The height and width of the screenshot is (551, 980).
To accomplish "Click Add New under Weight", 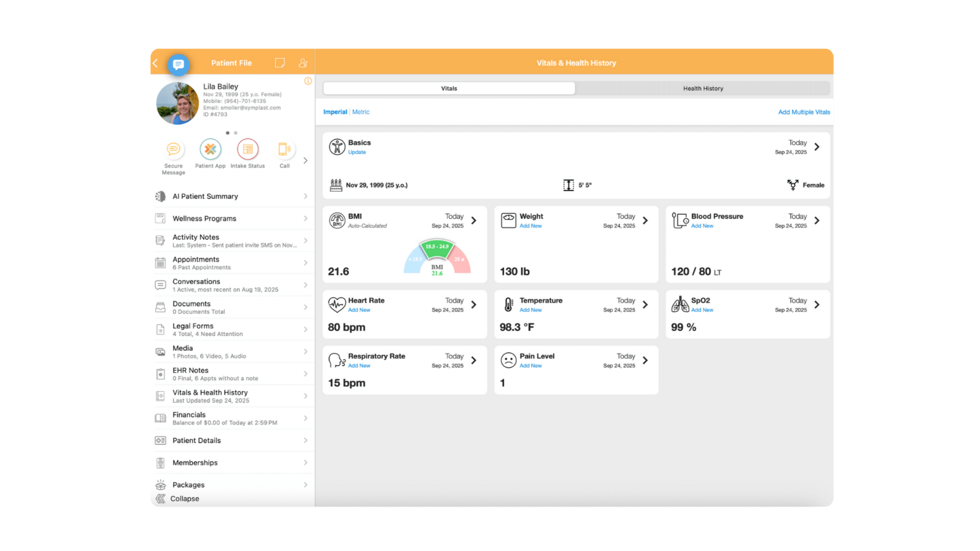I will (530, 226).
